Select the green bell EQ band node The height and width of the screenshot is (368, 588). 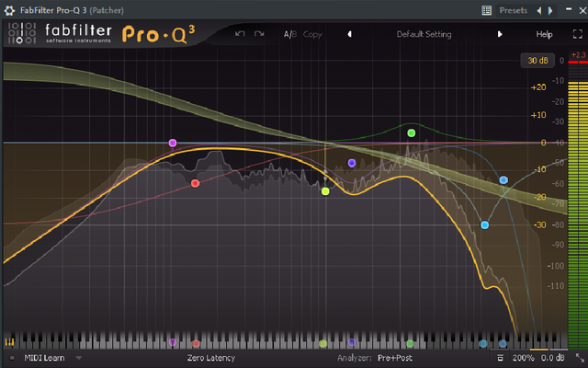point(412,132)
